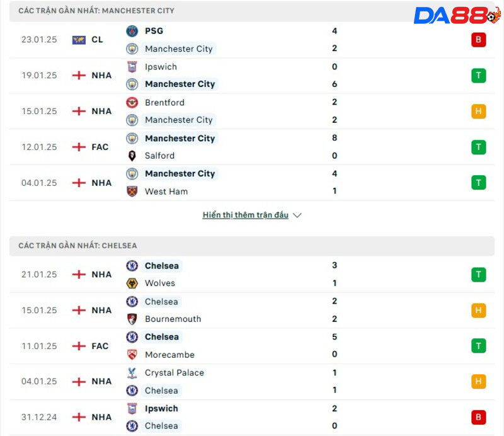
Task: Click the orange H badge for Brentford match
Action: pos(479,112)
